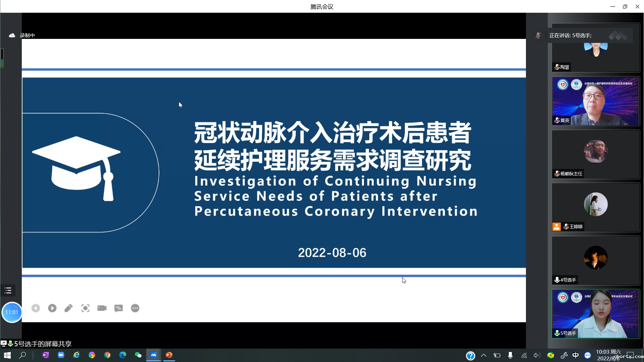Open the list menu icon in left sidebar
The width and height of the screenshot is (644, 362).
pyautogui.click(x=8, y=290)
